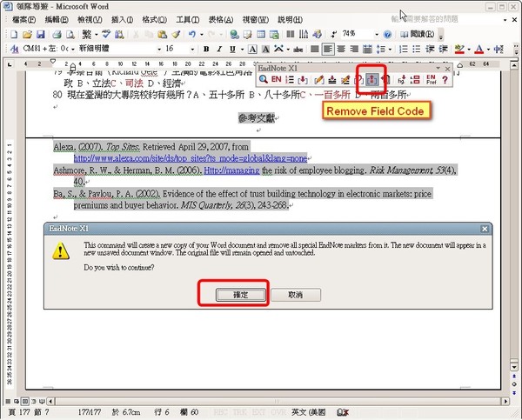Screen dimensions: 522x420
Task: Open the Http://managing hyperlink
Action: click(x=231, y=170)
